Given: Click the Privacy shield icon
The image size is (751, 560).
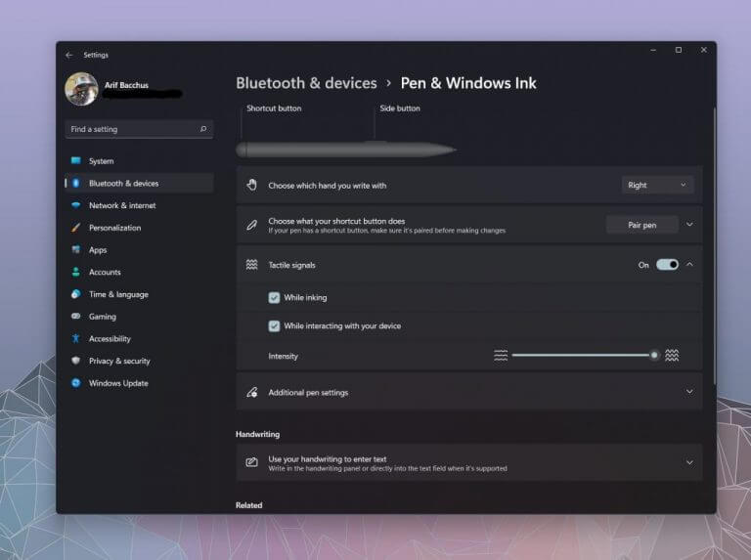Looking at the screenshot, I should coord(75,361).
